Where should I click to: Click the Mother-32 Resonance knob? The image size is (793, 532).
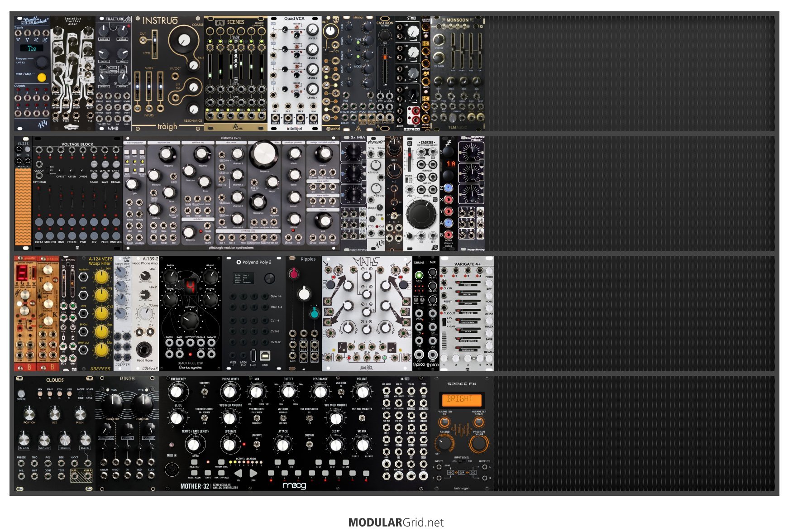(x=320, y=392)
